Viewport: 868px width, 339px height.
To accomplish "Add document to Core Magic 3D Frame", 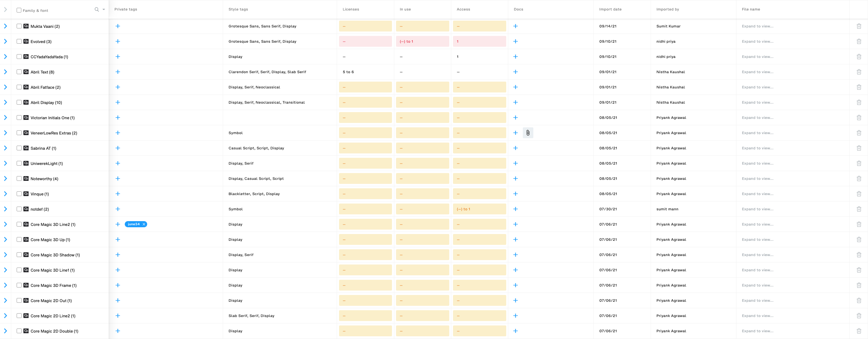I will [x=515, y=285].
